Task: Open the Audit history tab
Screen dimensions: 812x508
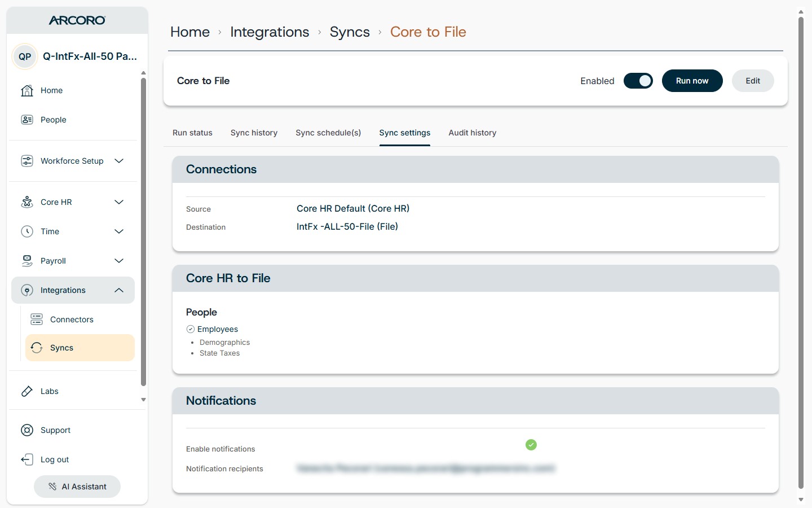Action: (x=473, y=133)
